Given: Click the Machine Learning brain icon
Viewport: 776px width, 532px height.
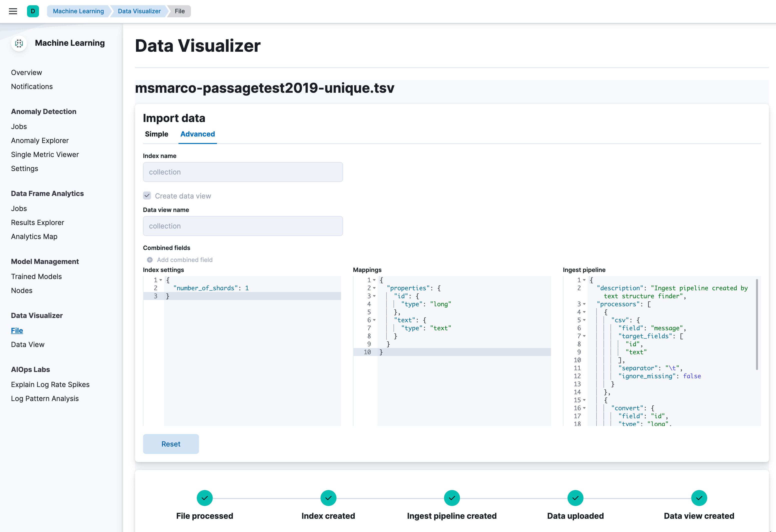Looking at the screenshot, I should pyautogui.click(x=19, y=43).
